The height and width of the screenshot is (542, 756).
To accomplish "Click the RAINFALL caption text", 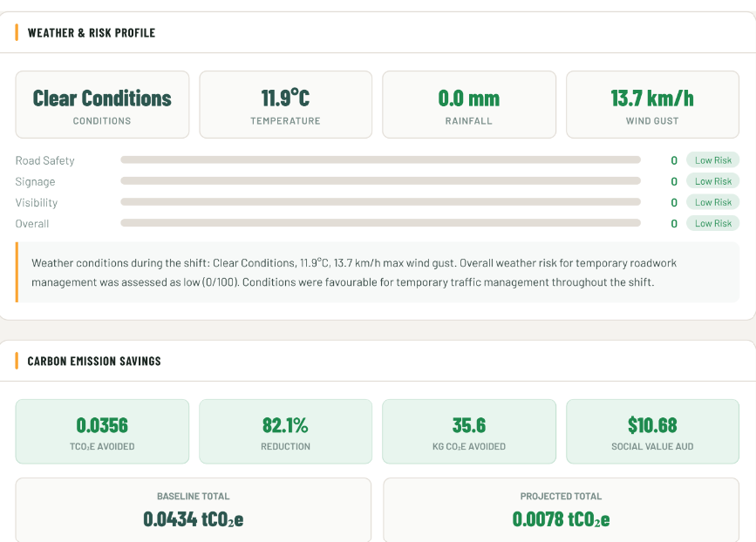I will [468, 121].
